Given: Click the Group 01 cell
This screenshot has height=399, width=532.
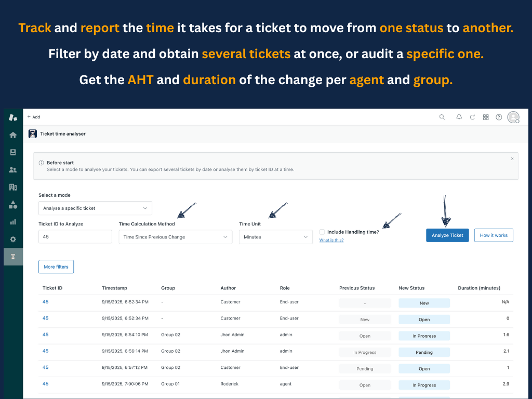Looking at the screenshot, I should 170,384.
